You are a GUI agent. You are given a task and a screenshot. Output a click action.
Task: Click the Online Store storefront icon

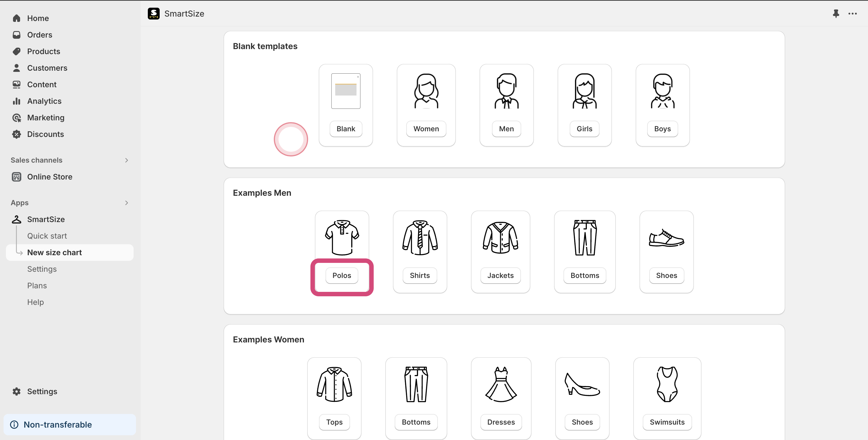(17, 177)
